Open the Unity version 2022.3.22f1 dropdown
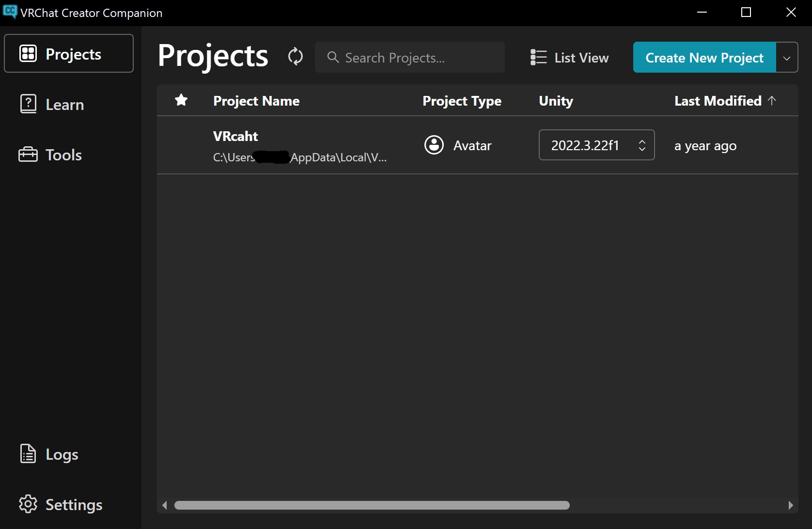Image resolution: width=812 pixels, height=529 pixels. (596, 145)
